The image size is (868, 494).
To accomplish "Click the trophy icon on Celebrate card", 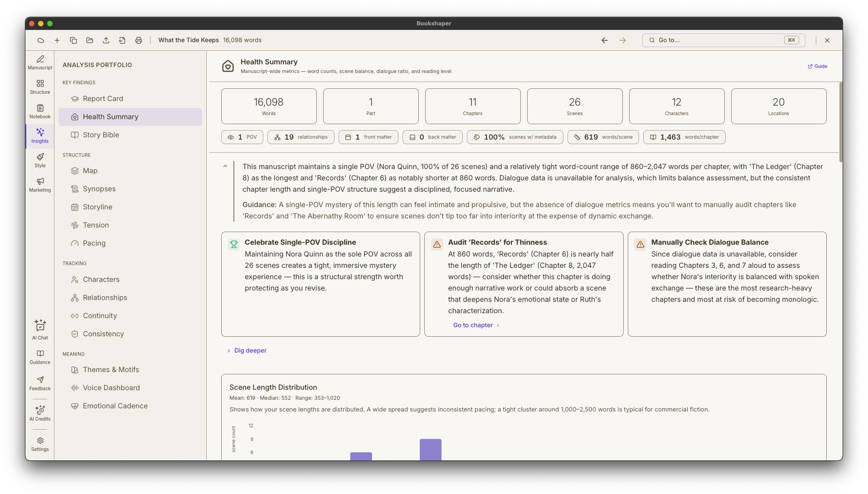I will (x=234, y=244).
